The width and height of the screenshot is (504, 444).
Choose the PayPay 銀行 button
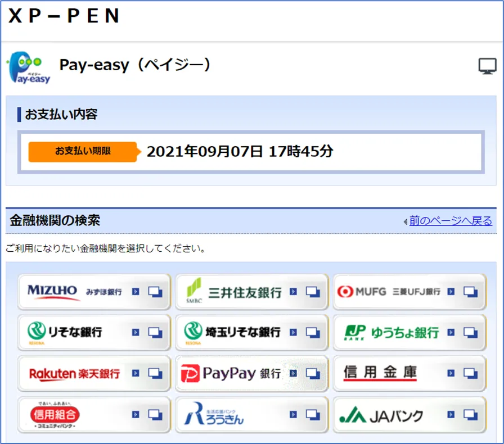[251, 373]
